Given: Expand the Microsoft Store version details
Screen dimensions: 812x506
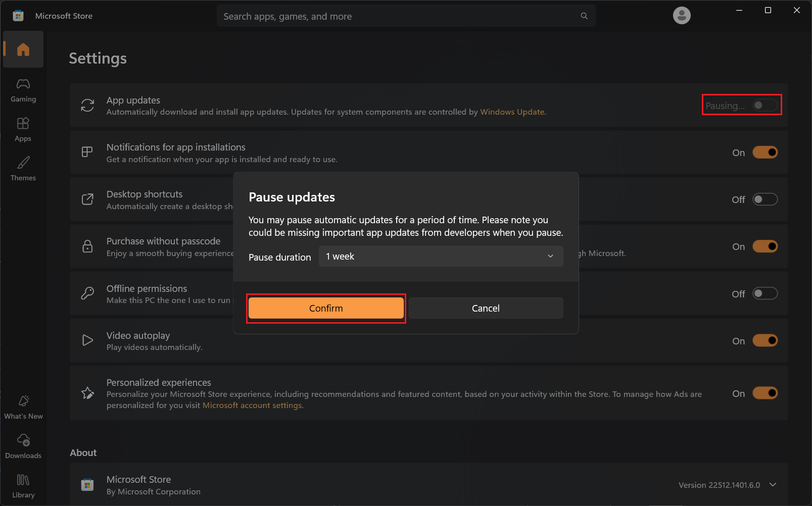Looking at the screenshot, I should pos(773,485).
